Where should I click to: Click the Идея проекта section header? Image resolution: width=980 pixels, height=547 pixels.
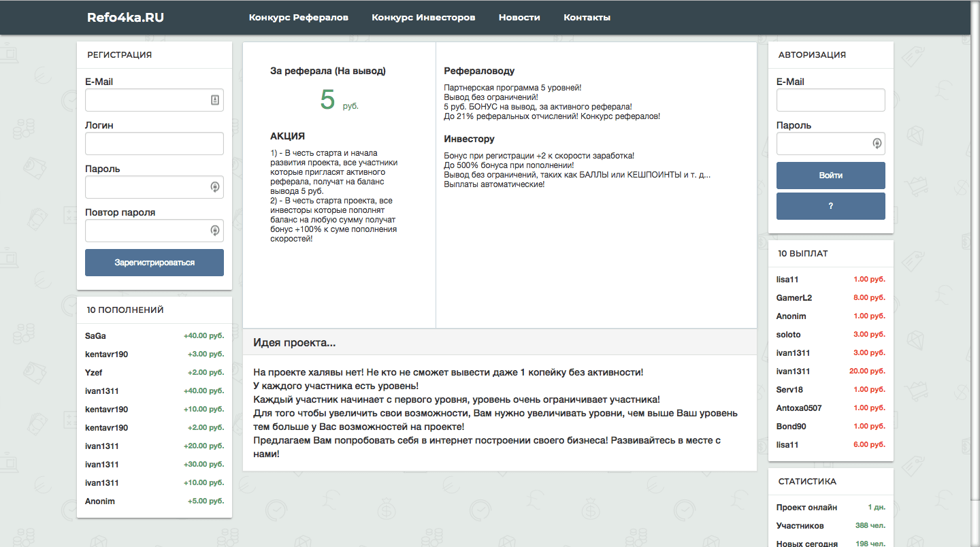[294, 343]
